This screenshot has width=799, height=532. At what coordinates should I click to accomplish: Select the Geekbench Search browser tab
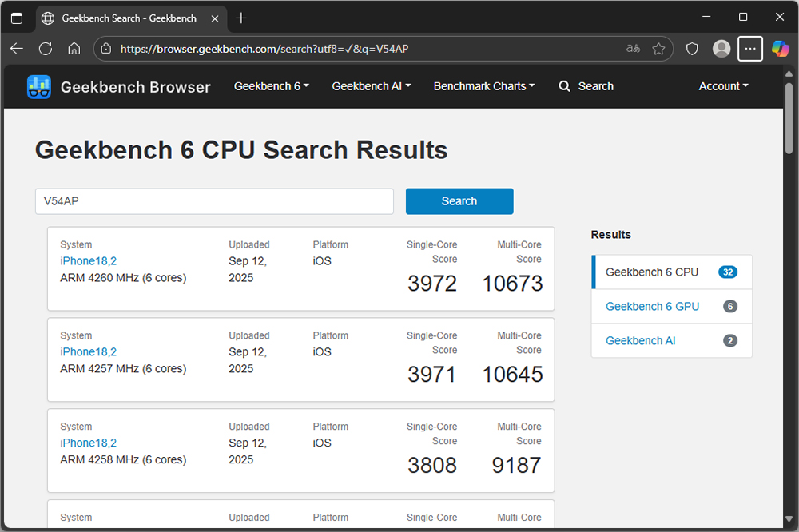pyautogui.click(x=132, y=18)
